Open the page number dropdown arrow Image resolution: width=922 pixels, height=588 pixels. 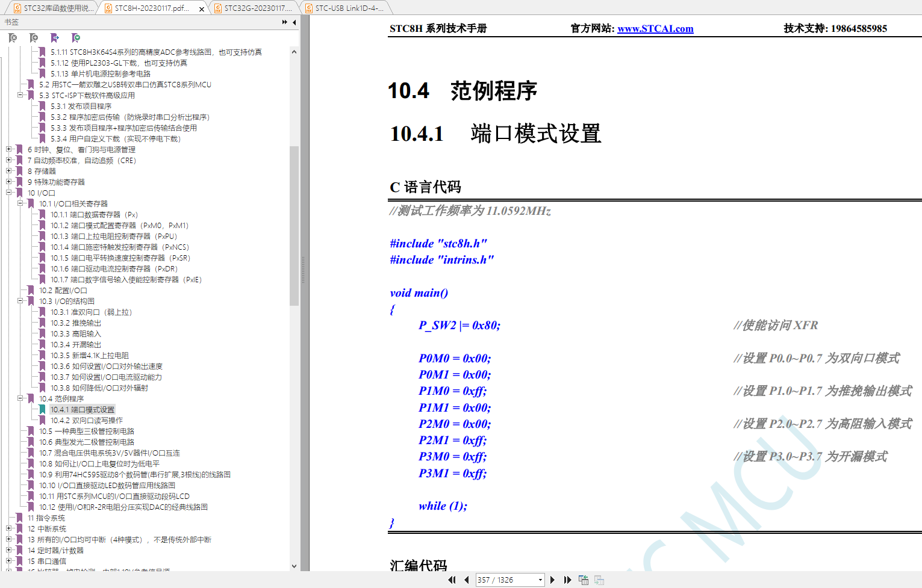540,580
